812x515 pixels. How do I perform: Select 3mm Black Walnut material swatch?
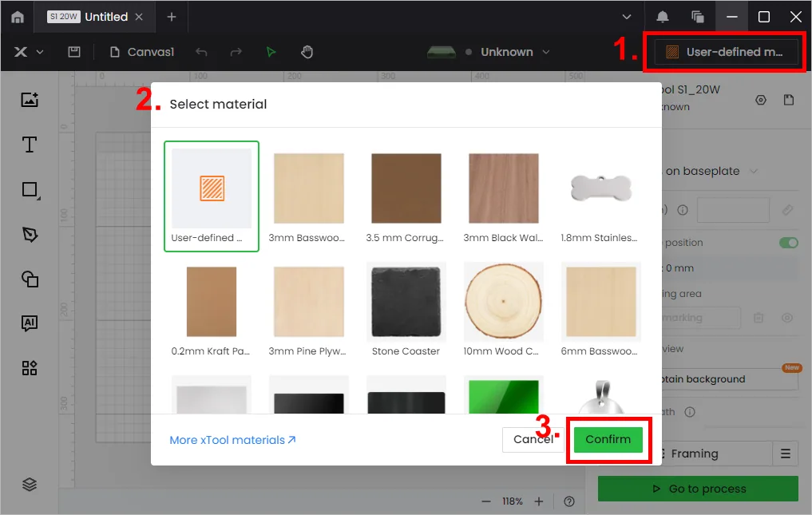[503, 197]
